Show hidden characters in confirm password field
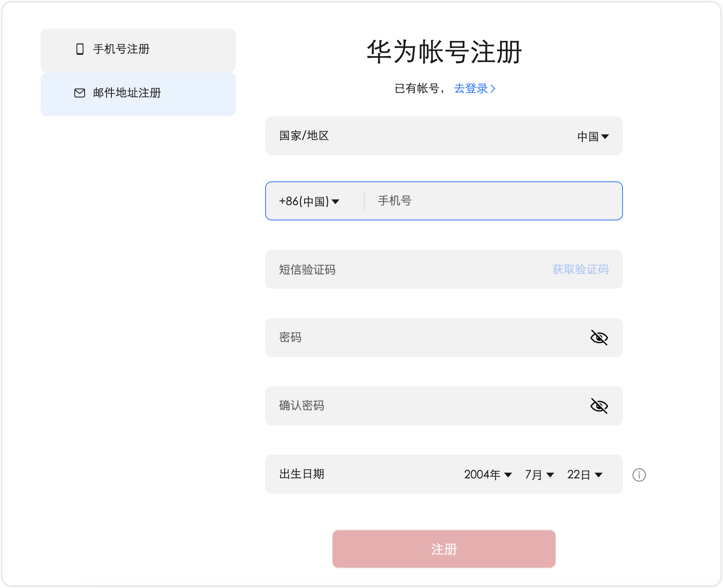 600,405
